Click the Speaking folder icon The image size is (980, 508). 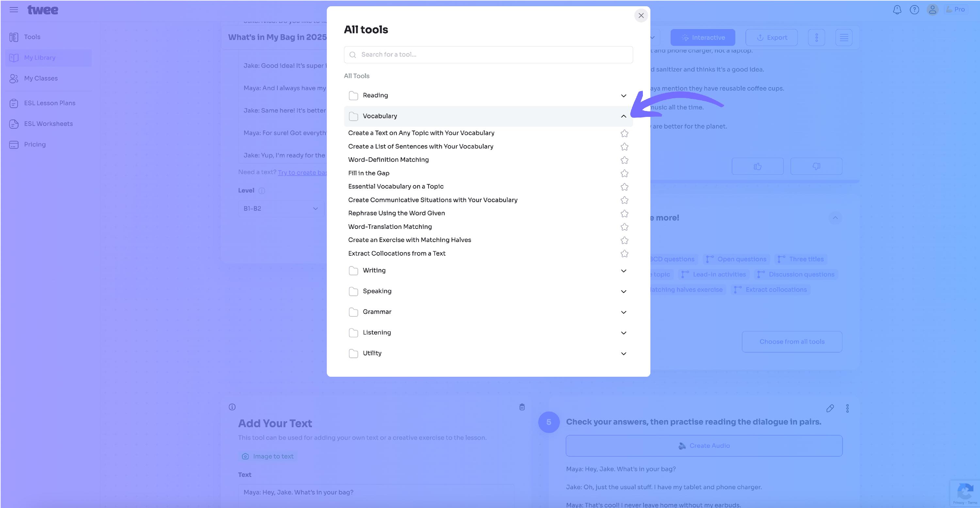click(x=353, y=291)
